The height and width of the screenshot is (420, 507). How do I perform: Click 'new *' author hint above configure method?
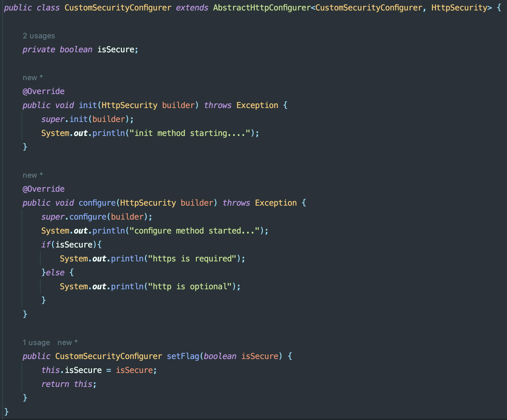[33, 175]
